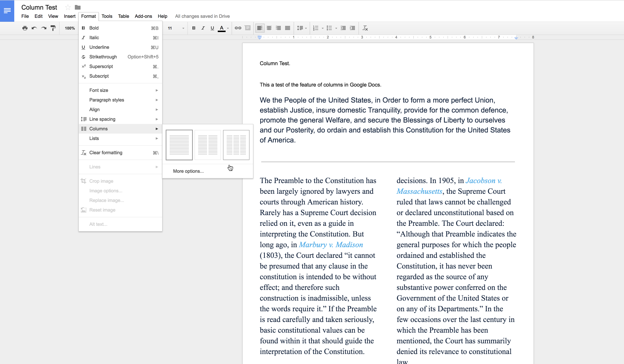Image resolution: width=624 pixels, height=364 pixels.
Task: Open the line spacing dropdown
Action: click(301, 28)
